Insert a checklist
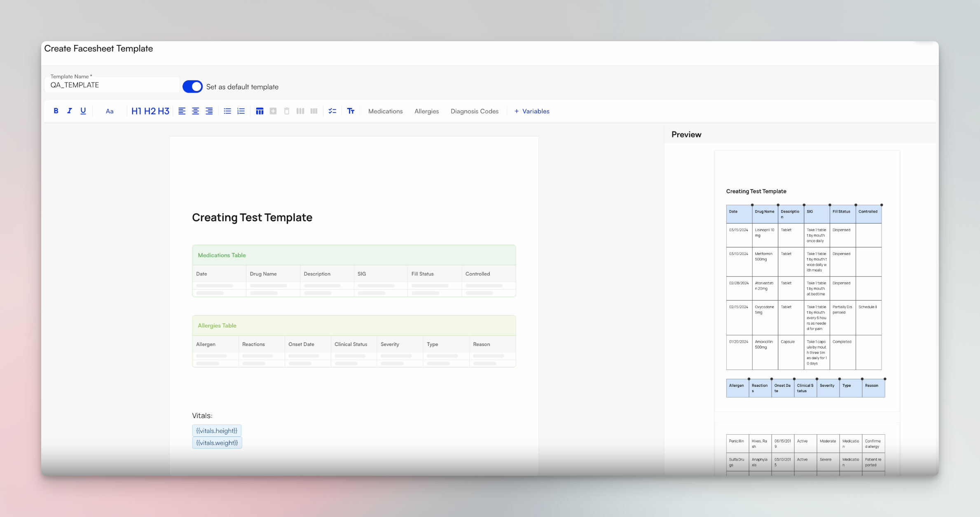 click(332, 111)
